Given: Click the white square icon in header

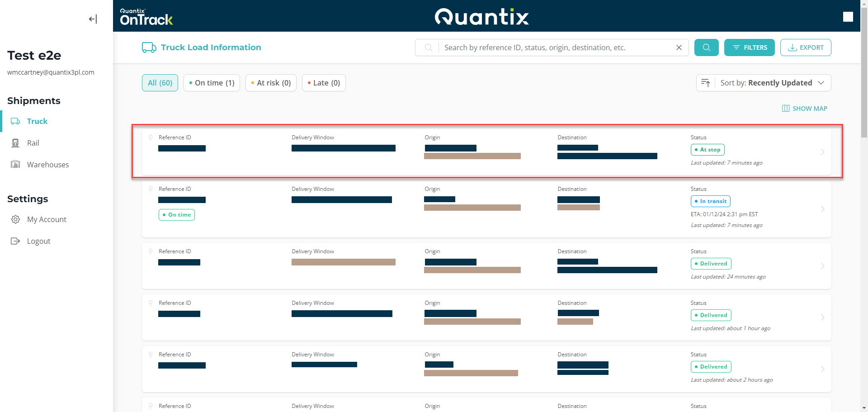Looking at the screenshot, I should tap(848, 17).
